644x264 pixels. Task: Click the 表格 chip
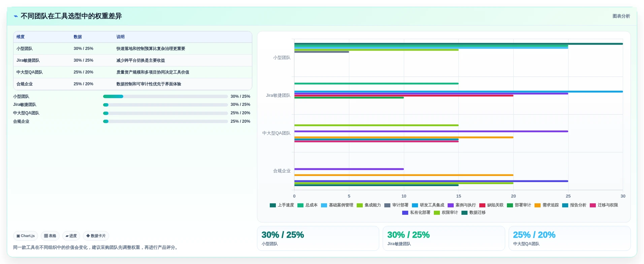(50, 236)
